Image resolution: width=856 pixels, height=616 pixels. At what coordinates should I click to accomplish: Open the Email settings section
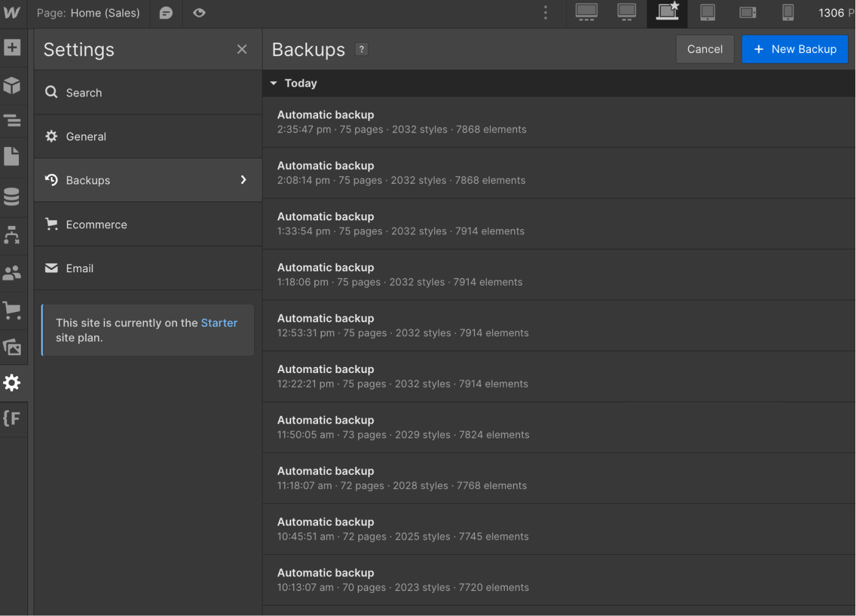click(79, 268)
